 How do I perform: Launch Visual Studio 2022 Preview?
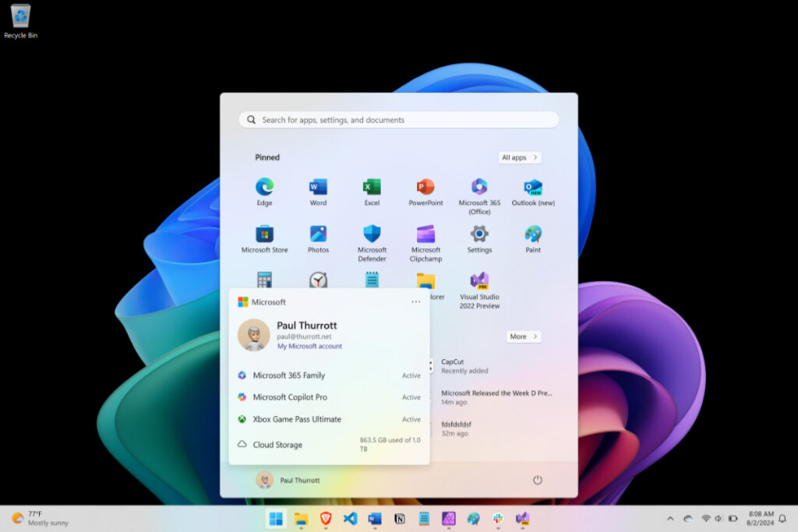[x=478, y=280]
